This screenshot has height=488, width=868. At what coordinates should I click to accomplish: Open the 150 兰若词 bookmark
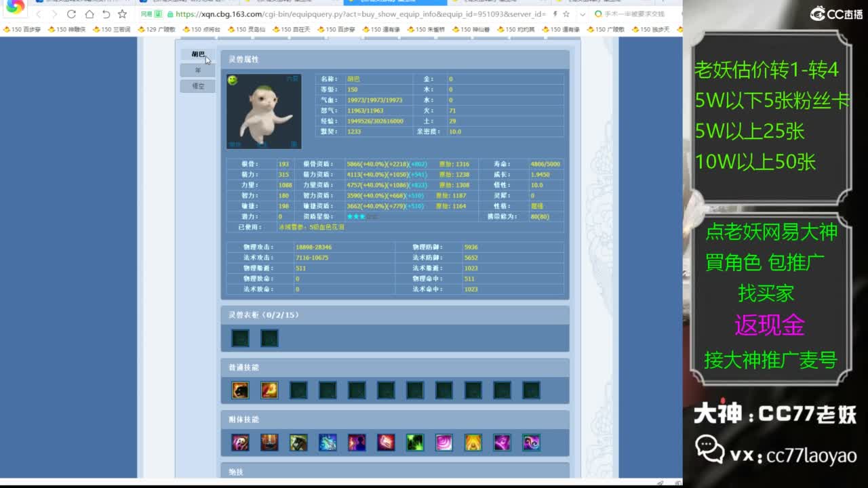(x=111, y=29)
